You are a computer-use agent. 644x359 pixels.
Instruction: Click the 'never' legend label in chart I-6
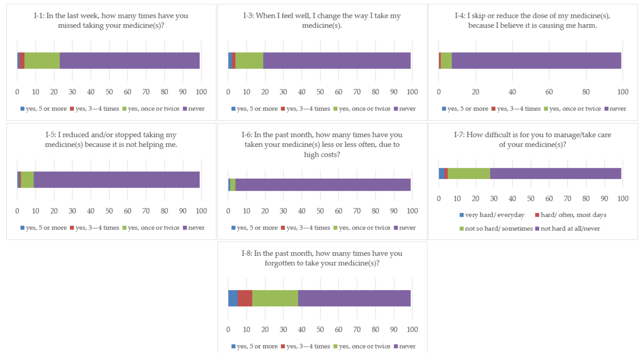[x=407, y=228]
